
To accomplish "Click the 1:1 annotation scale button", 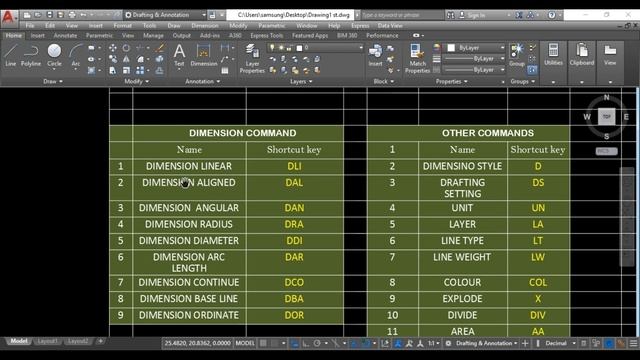I will coord(433,343).
